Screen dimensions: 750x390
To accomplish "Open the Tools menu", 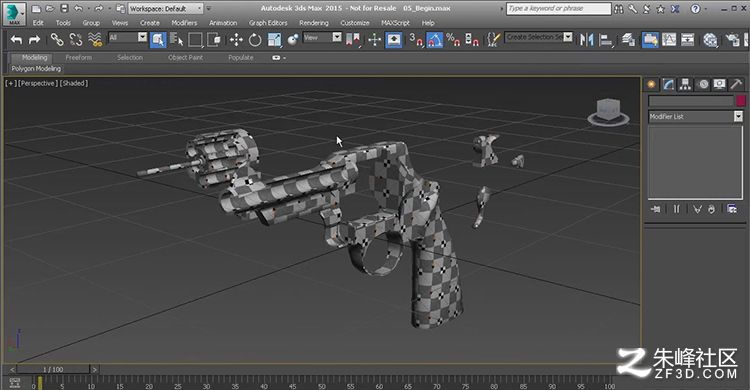I will pyautogui.click(x=63, y=23).
